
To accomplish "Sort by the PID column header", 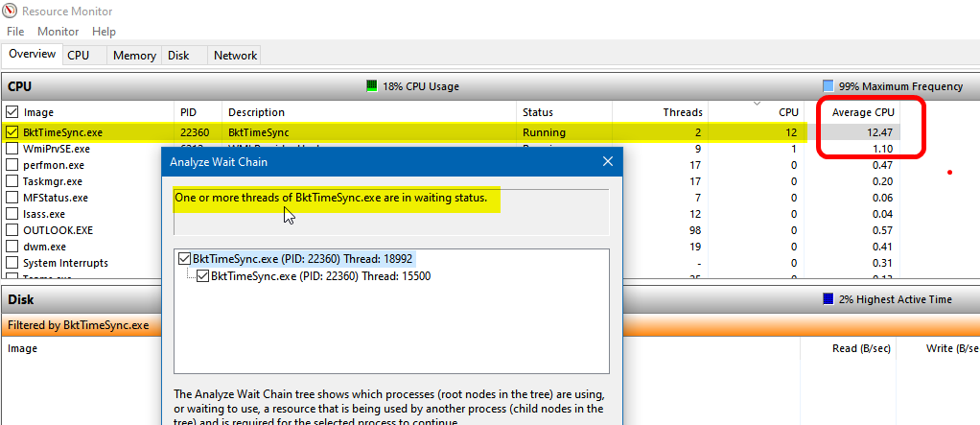I will point(198,112).
